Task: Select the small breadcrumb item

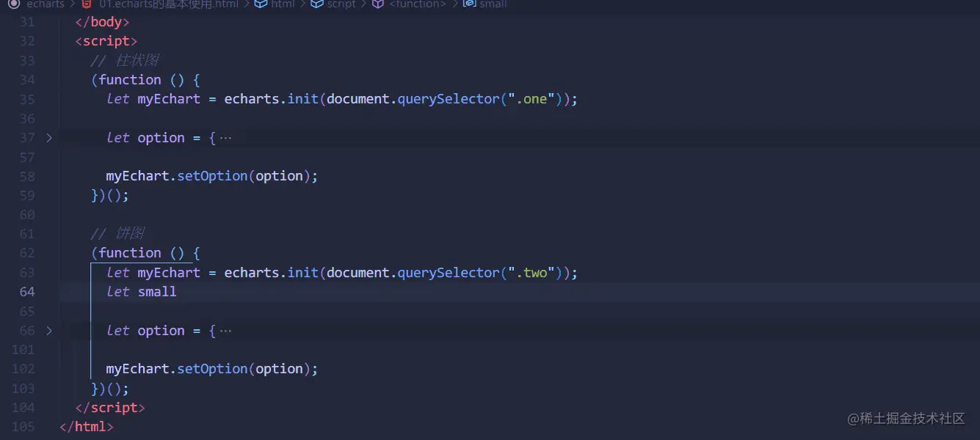Action: pos(493,4)
